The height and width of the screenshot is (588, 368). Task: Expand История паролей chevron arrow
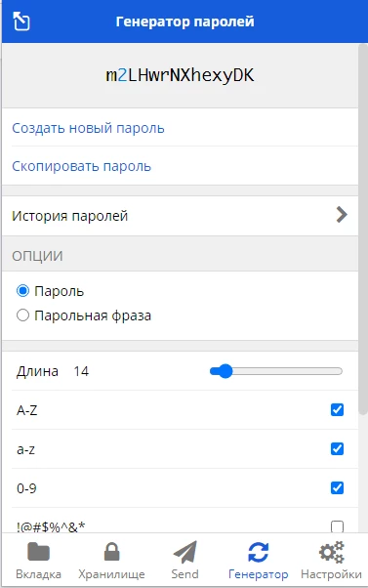pyautogui.click(x=342, y=215)
